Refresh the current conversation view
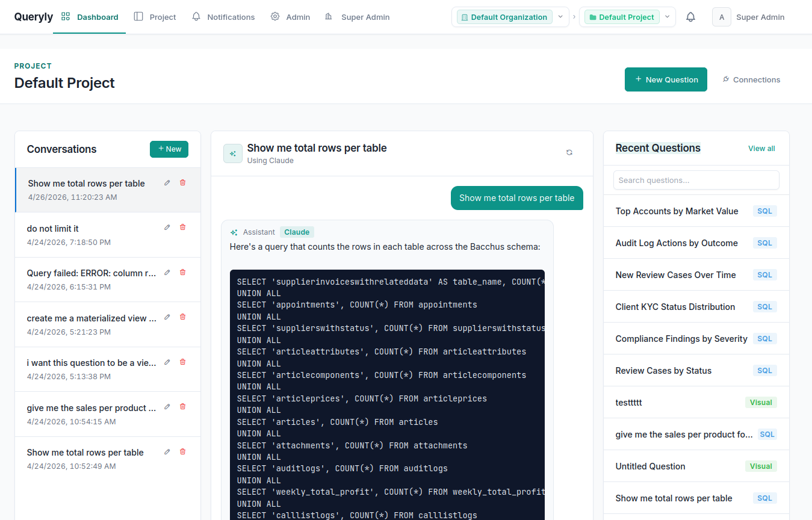Screen dimensions: 812x520 [569, 153]
